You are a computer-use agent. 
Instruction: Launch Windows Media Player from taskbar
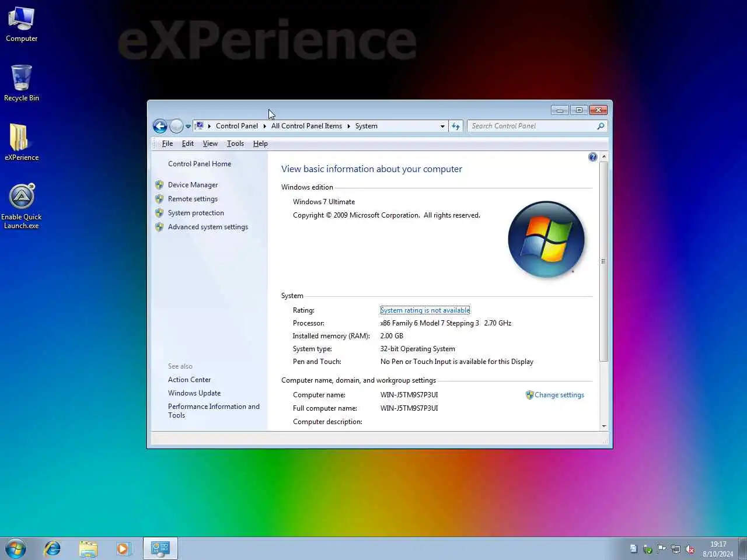coord(123,548)
